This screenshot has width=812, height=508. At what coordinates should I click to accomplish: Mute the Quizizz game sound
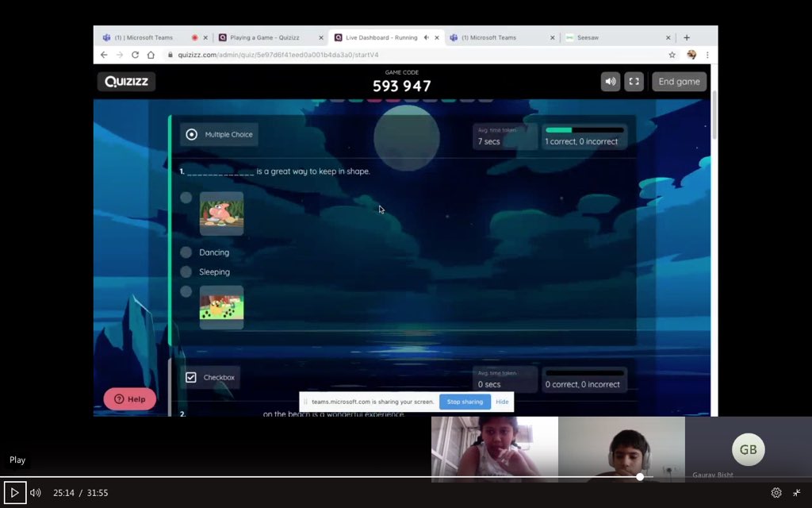pyautogui.click(x=611, y=82)
